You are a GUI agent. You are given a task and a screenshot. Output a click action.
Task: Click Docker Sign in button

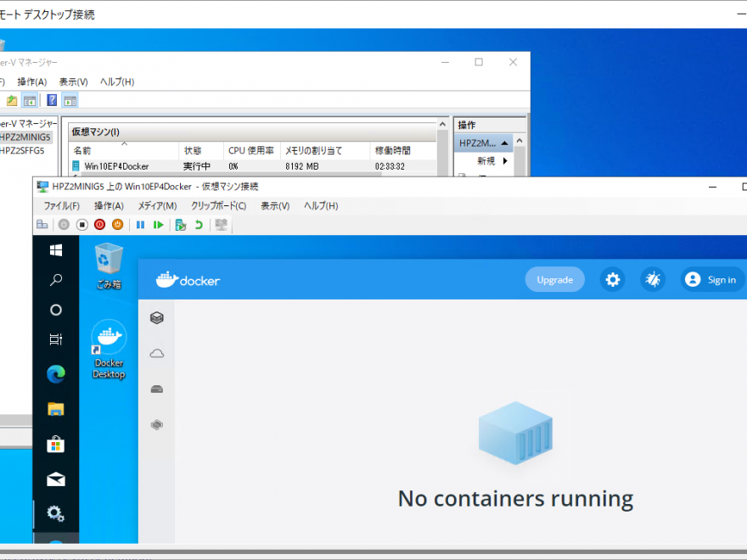[712, 279]
